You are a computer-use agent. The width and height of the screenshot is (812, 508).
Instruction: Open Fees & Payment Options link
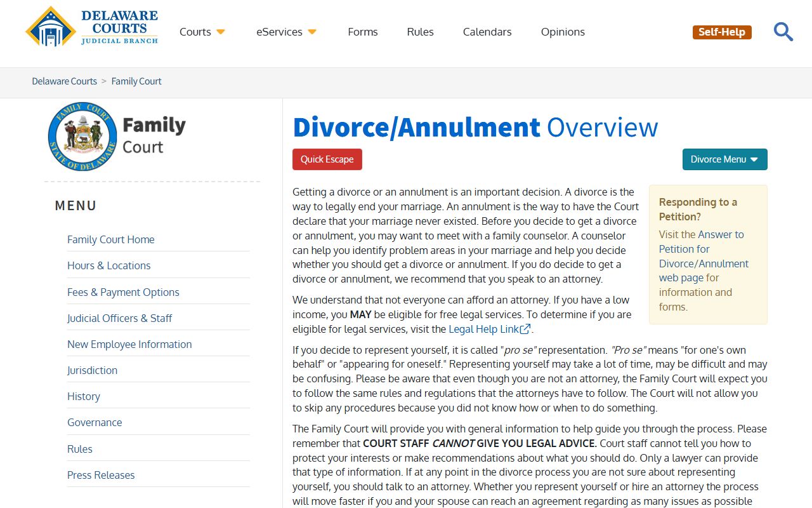[x=123, y=292]
